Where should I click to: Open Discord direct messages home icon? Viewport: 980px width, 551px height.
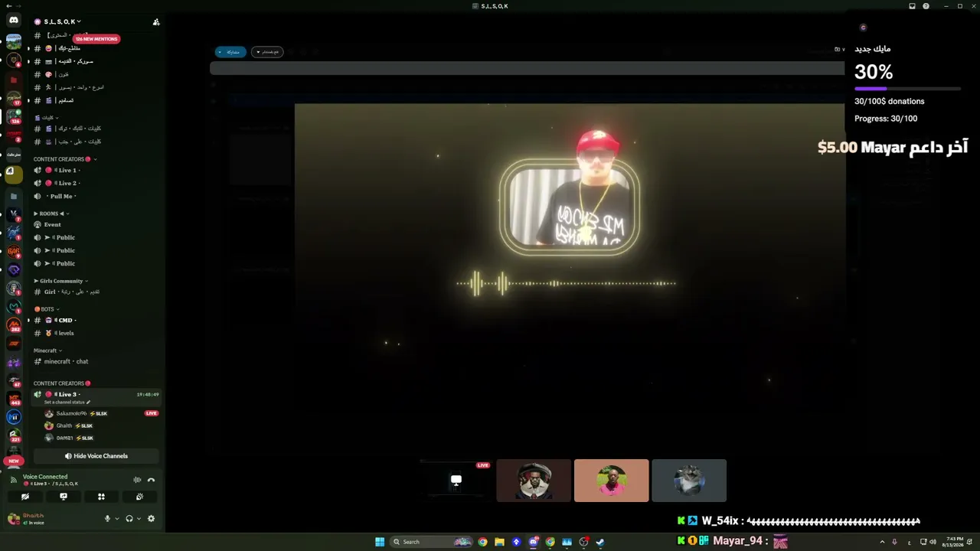point(14,21)
